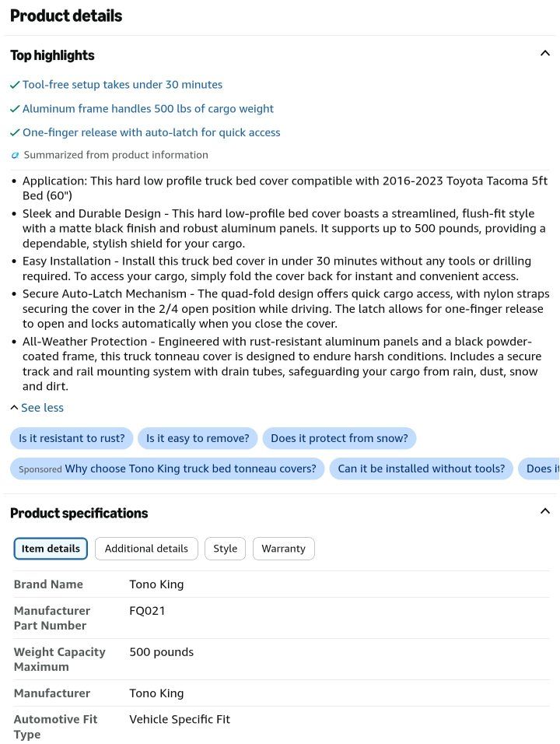The height and width of the screenshot is (744, 560).
Task: Click checkmark beside Aluminum frame highlight
Action: pos(15,109)
